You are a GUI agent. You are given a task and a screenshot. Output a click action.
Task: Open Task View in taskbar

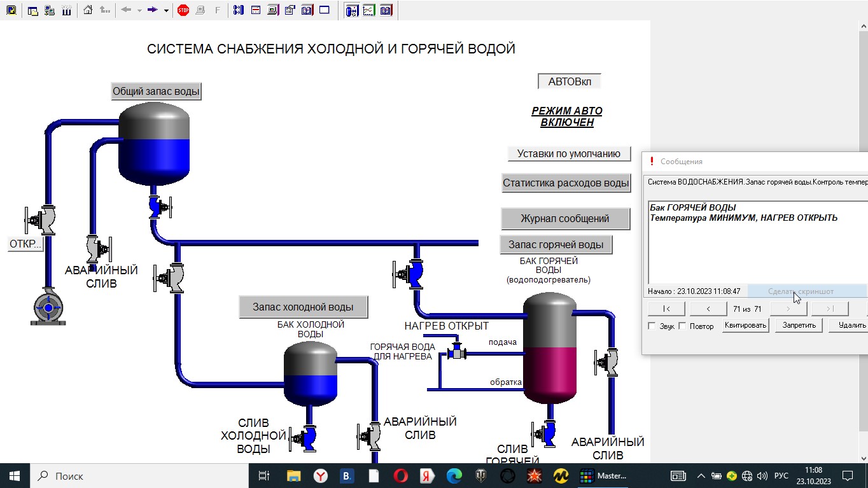coord(264,475)
